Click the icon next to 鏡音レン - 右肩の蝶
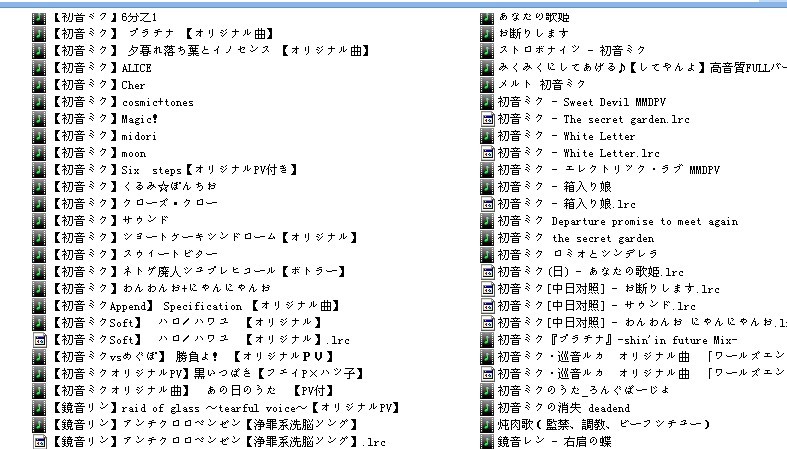This screenshot has height=449, width=787. coord(487,441)
